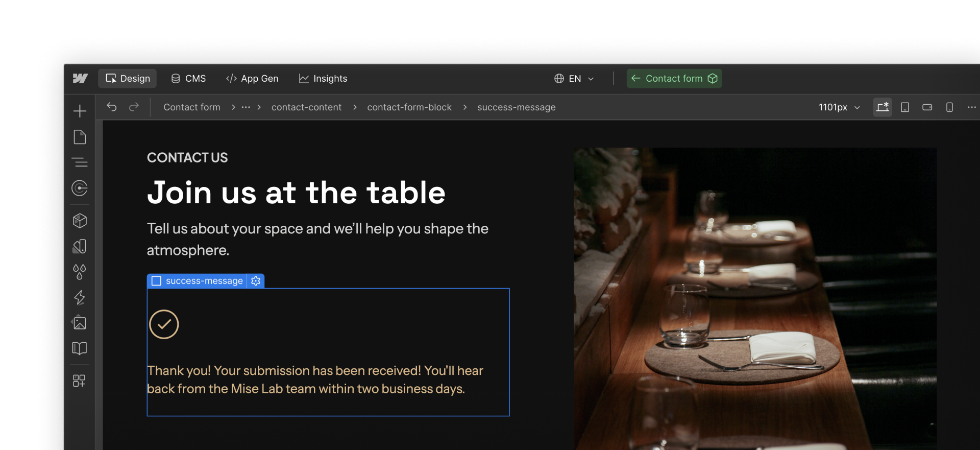Open more breakpoint options ellipsis

(972, 107)
